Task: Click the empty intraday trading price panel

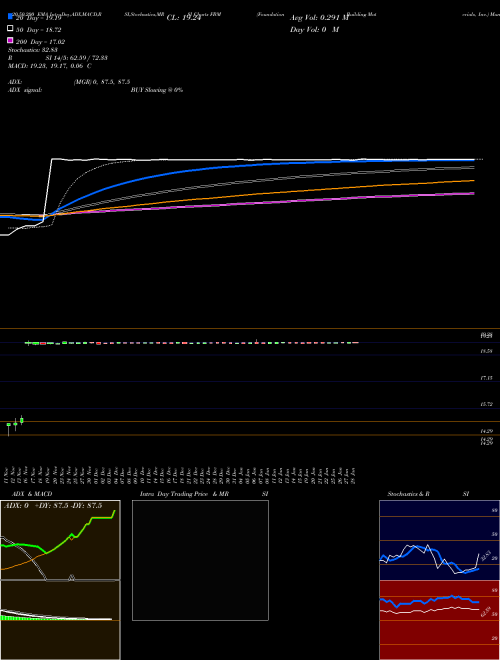Action: pyautogui.click(x=200, y=560)
